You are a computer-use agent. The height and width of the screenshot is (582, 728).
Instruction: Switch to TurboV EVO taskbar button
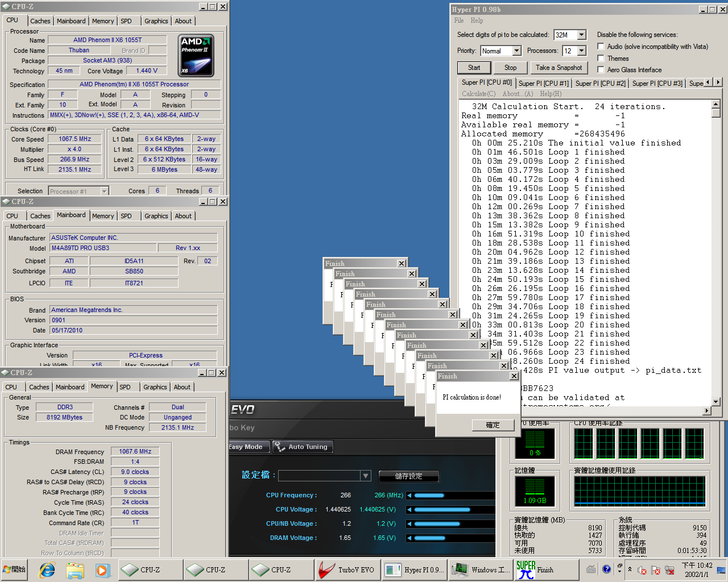click(x=347, y=569)
